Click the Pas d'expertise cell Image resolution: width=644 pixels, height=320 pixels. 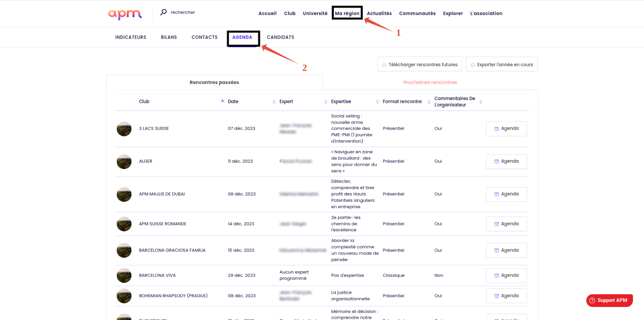click(347, 275)
